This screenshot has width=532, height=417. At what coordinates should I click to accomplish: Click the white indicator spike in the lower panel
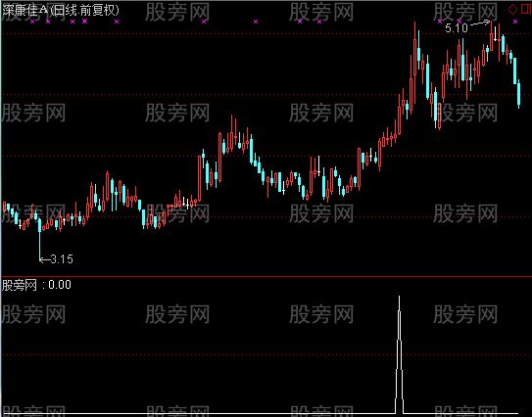click(x=400, y=354)
